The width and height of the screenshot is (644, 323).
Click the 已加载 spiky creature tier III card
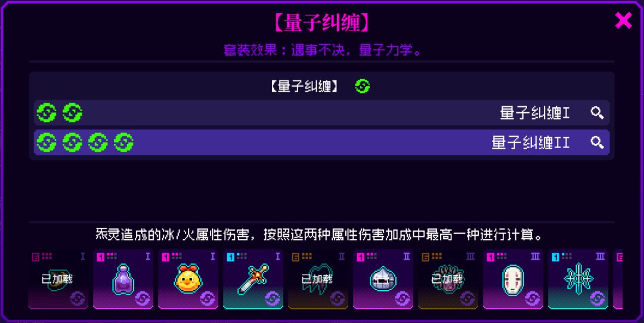448,279
